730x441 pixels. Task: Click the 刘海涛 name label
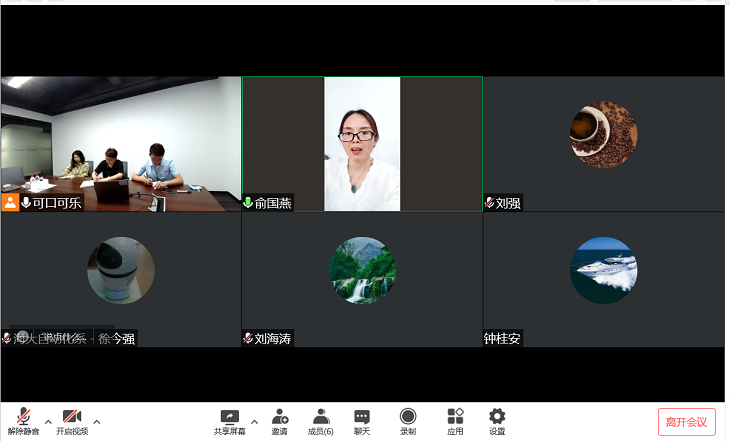tap(272, 339)
